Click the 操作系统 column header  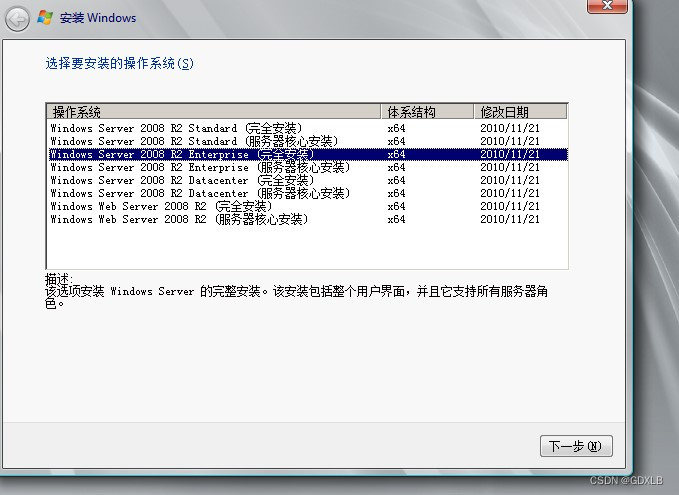click(x=214, y=112)
